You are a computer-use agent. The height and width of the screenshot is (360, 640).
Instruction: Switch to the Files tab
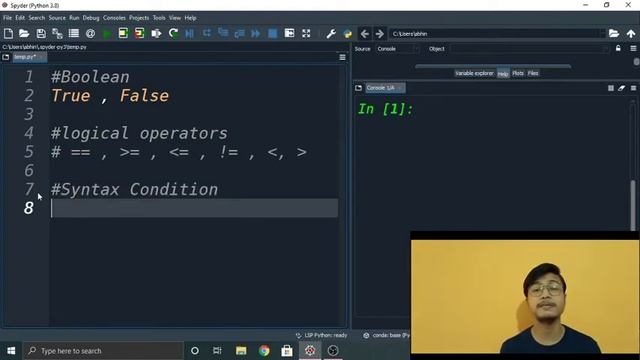pyautogui.click(x=533, y=73)
